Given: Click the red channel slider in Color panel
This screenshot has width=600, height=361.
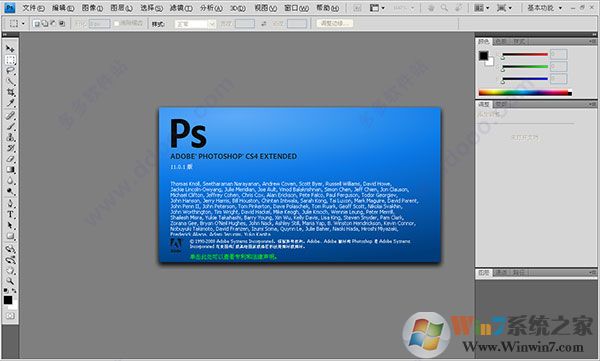Looking at the screenshot, I should (x=525, y=55).
